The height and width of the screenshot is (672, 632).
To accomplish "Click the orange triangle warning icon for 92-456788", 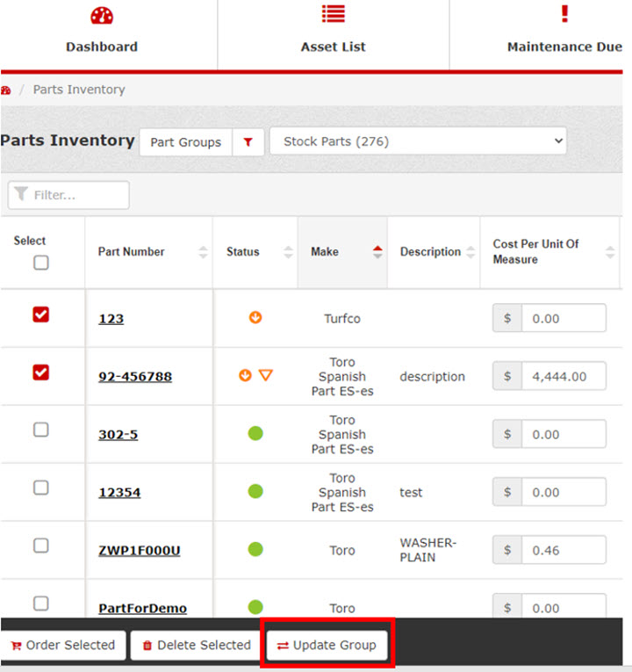I will tap(266, 375).
